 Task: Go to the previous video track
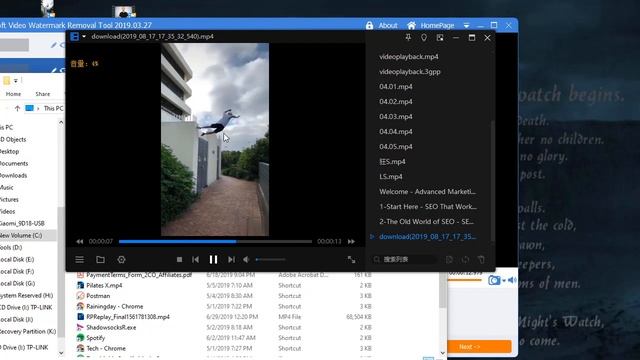(x=196, y=260)
